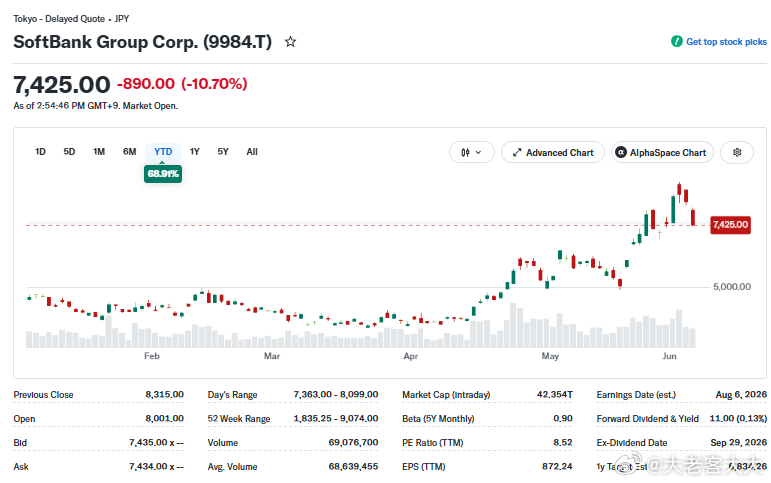The height and width of the screenshot is (483, 771).
Task: Select the YTD range tab
Action: [x=163, y=151]
